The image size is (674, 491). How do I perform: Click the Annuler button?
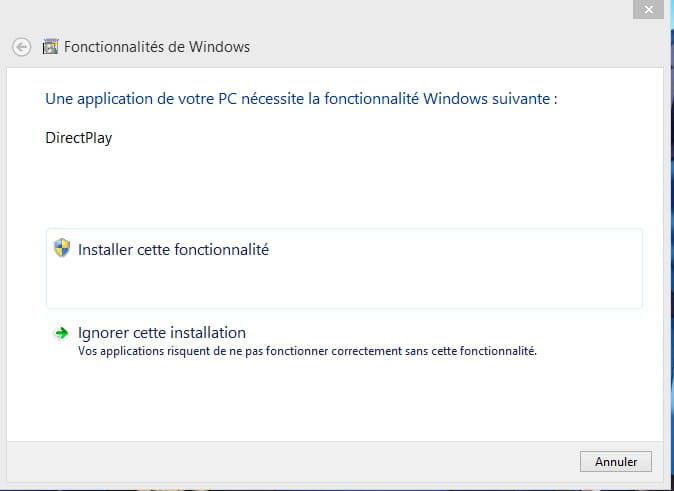point(616,461)
